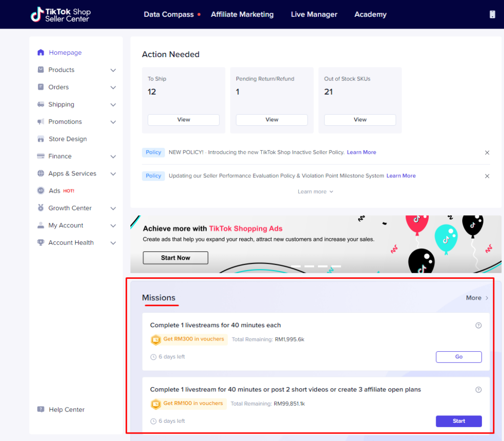
Task: Open More missions link
Action: tap(477, 298)
